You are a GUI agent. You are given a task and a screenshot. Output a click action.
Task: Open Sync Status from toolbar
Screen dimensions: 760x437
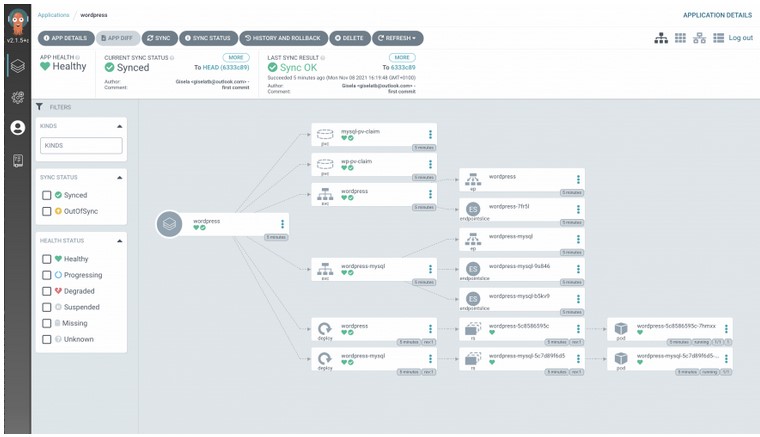[x=208, y=38]
